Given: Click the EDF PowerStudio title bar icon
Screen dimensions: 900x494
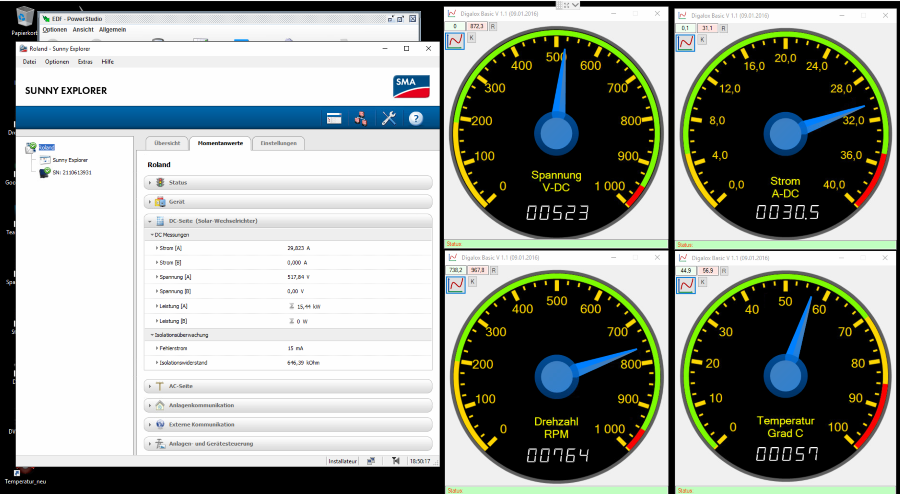Looking at the screenshot, I should 46,19.
